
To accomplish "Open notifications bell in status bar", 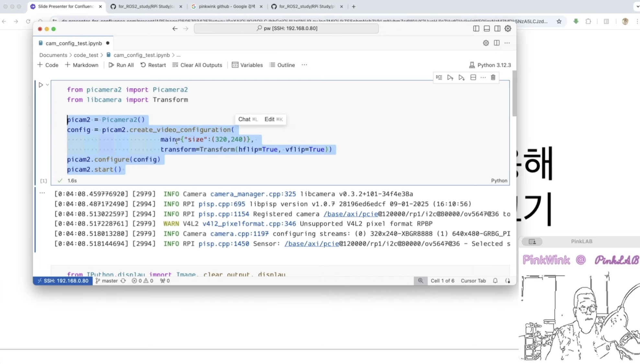I will click(x=495, y=281).
